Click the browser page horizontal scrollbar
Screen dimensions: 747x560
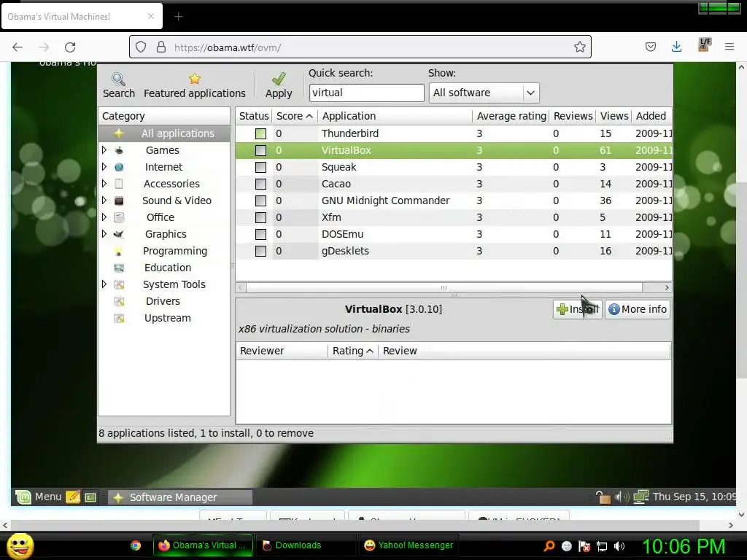tap(355, 525)
